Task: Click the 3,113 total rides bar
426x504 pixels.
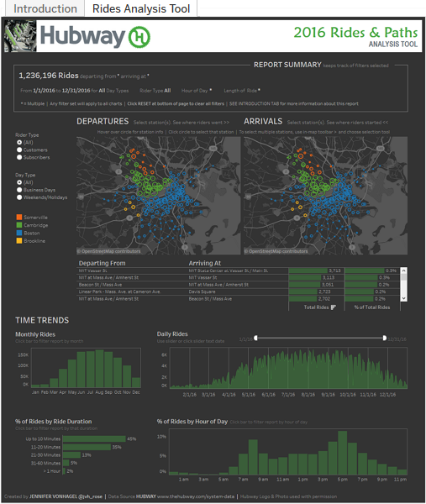Action: point(304,278)
